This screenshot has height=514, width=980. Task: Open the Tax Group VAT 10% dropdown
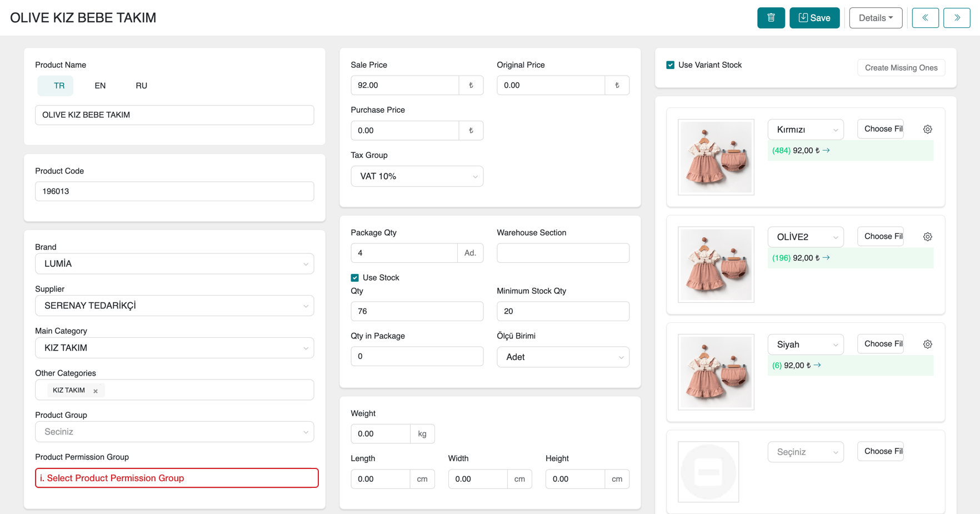coord(417,177)
